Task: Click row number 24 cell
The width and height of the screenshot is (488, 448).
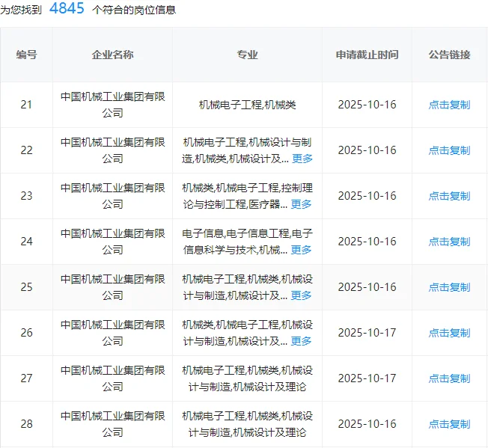Action: pos(26,242)
